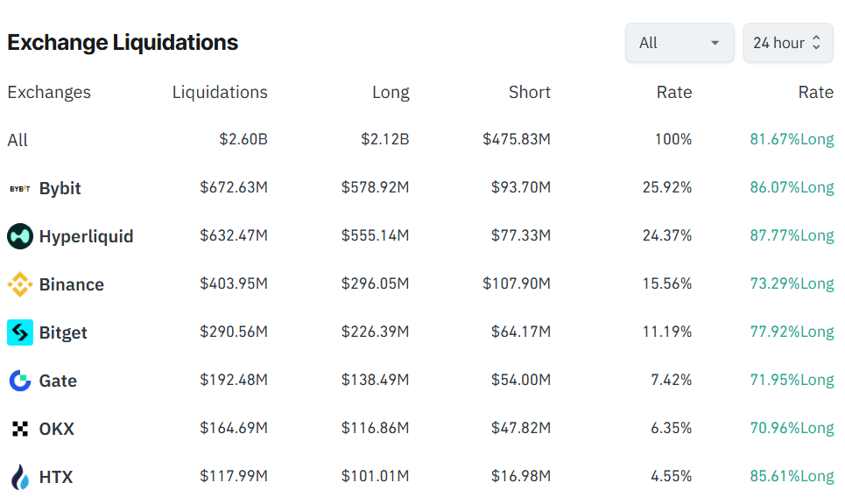Click the Hyperliquid logo icon

pyautogui.click(x=19, y=235)
